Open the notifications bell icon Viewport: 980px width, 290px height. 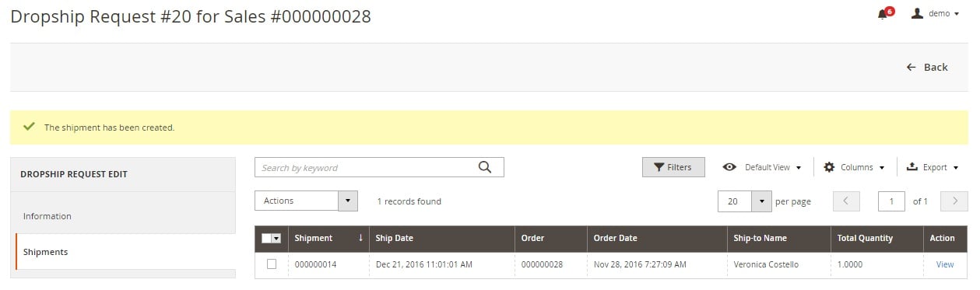pos(882,14)
